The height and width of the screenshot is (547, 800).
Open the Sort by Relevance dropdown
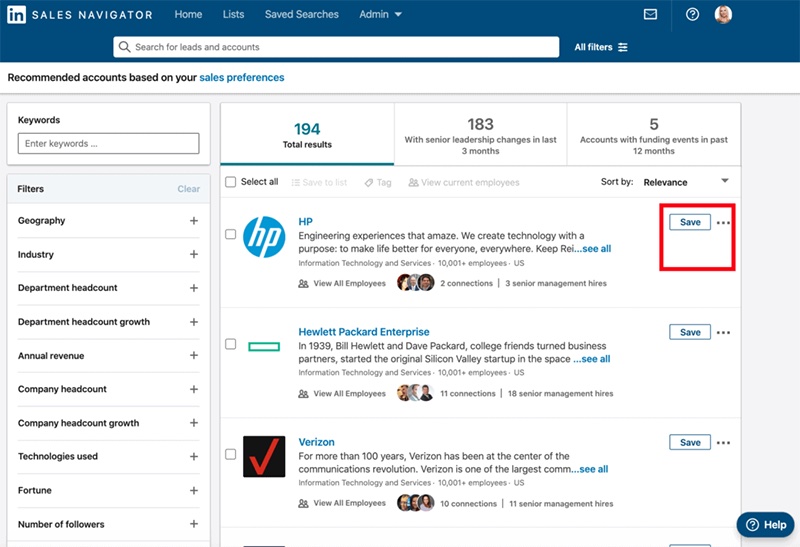(x=686, y=182)
